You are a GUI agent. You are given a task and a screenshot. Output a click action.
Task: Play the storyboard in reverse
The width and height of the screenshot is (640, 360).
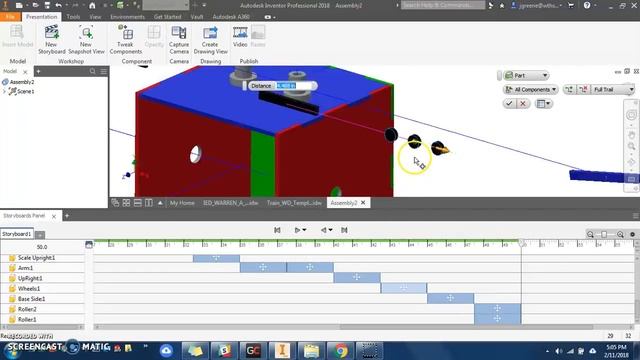323,230
